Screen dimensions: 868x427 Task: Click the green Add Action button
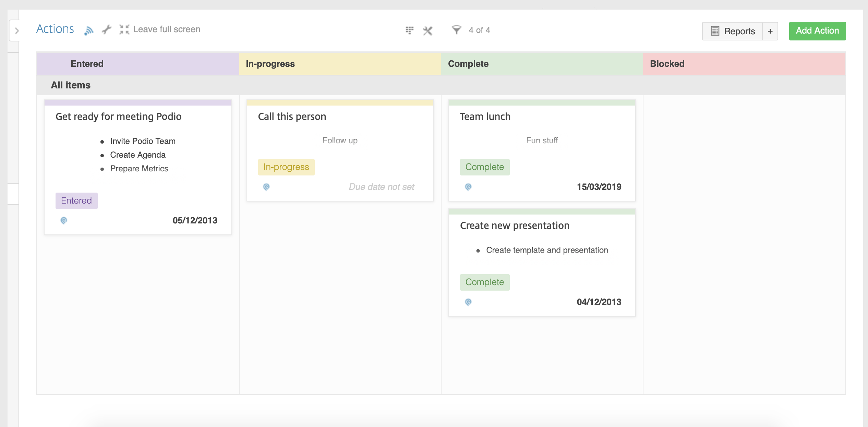coord(817,31)
